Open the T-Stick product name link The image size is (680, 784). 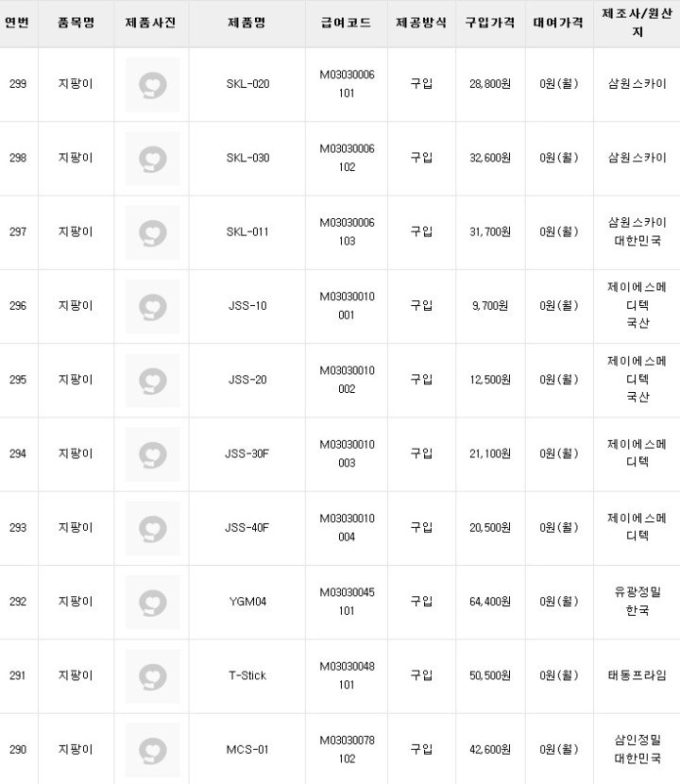click(247, 675)
